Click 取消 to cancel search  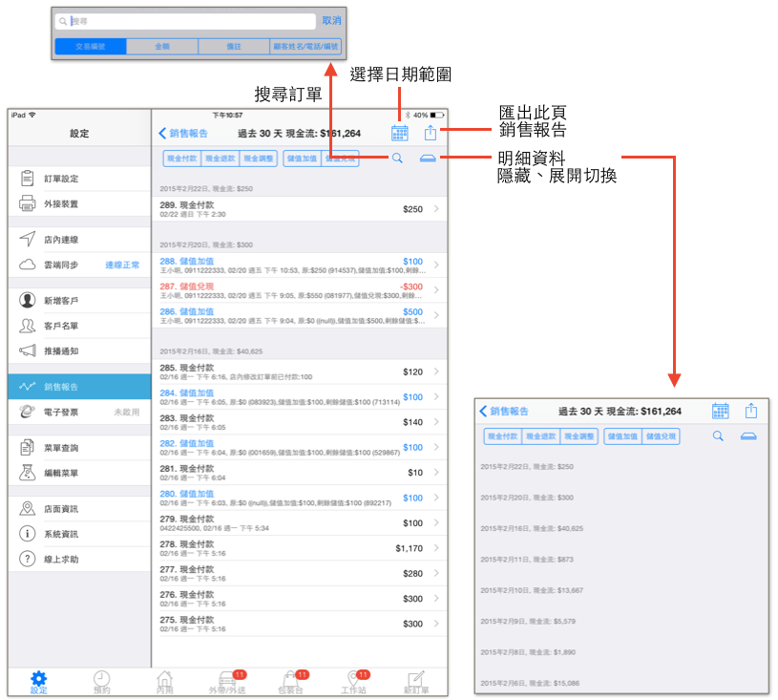click(x=331, y=20)
